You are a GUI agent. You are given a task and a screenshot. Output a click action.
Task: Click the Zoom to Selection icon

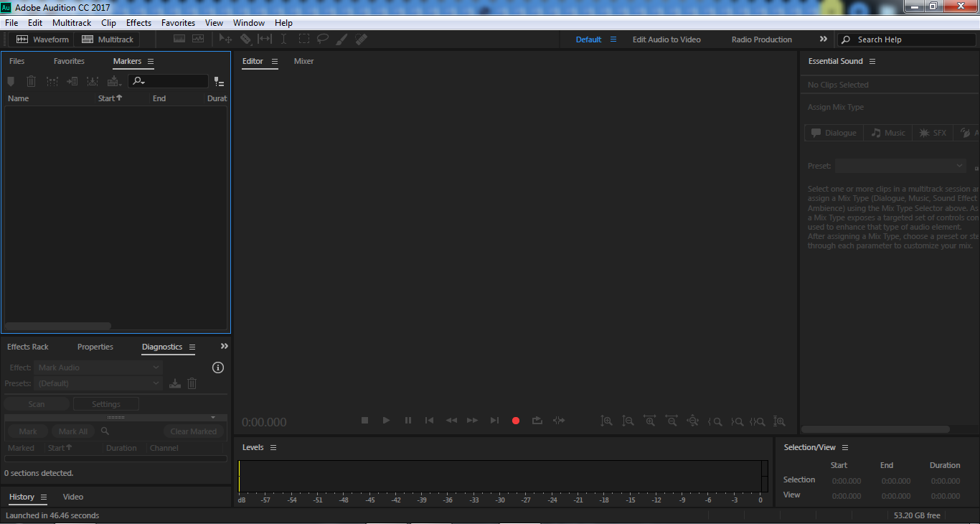[x=758, y=421]
